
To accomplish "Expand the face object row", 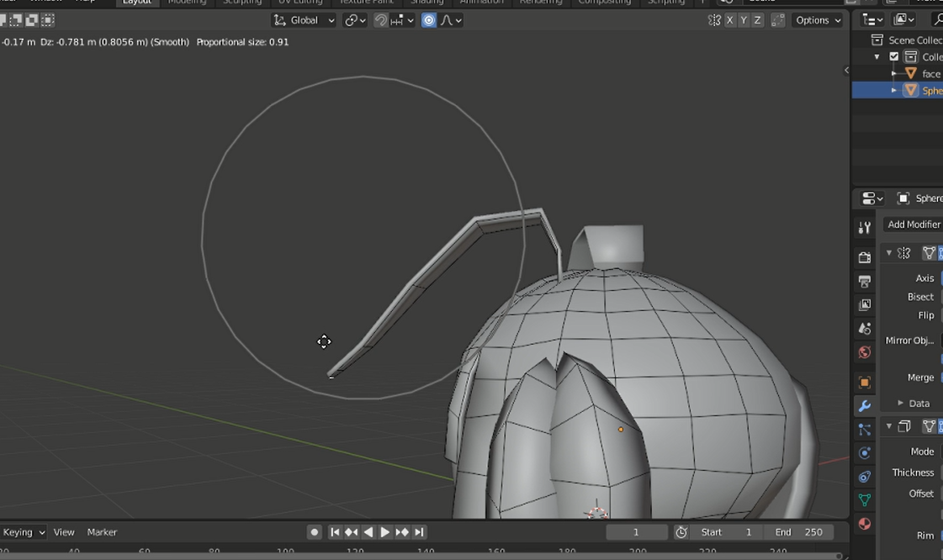I will (893, 74).
